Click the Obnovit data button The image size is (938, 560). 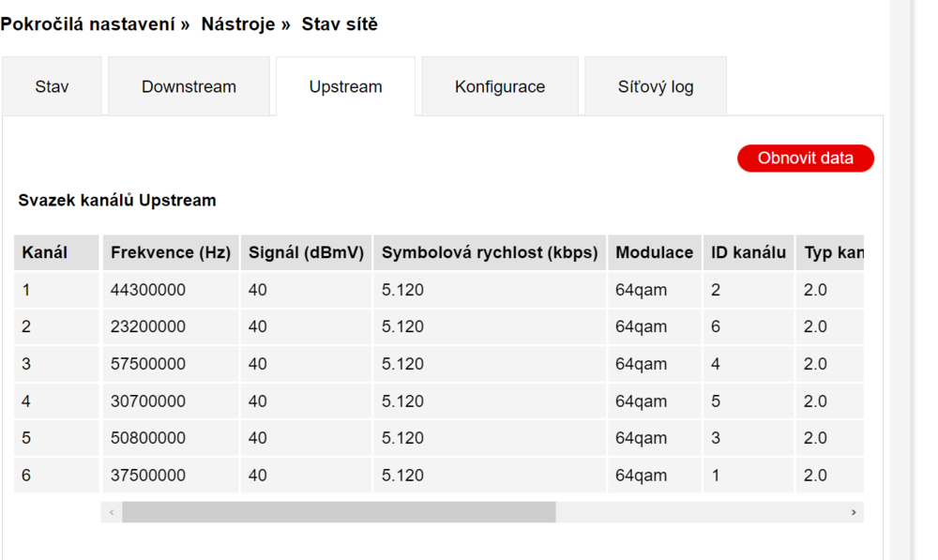pyautogui.click(x=805, y=159)
